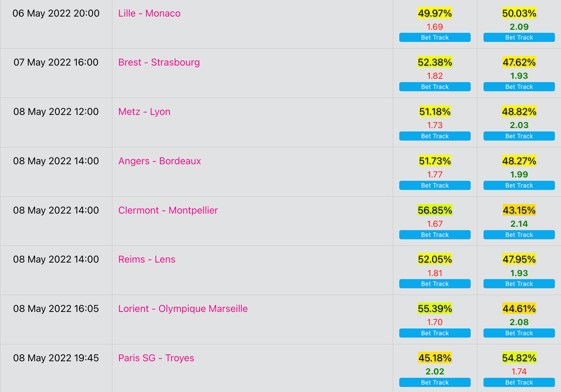Click Bet Track under 2.02 Paris SG odds

(435, 383)
